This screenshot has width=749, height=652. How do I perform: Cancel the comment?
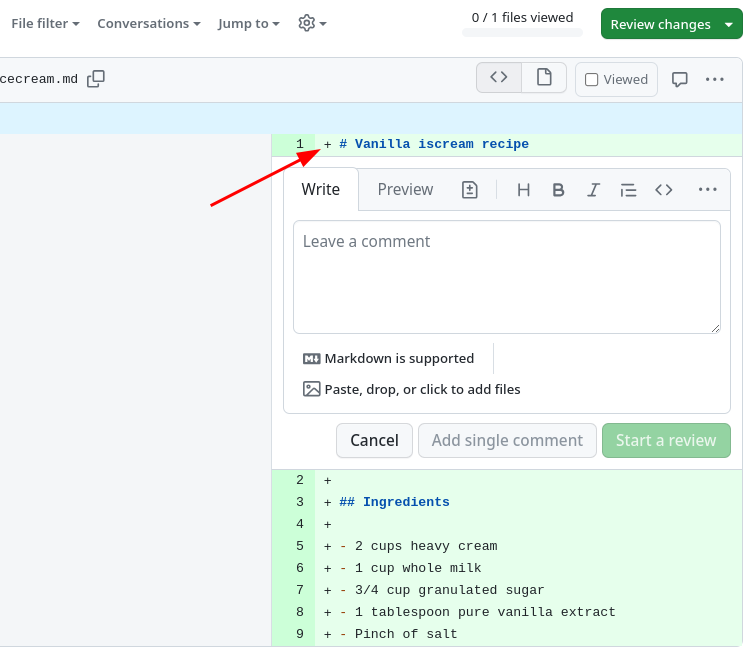click(x=374, y=440)
